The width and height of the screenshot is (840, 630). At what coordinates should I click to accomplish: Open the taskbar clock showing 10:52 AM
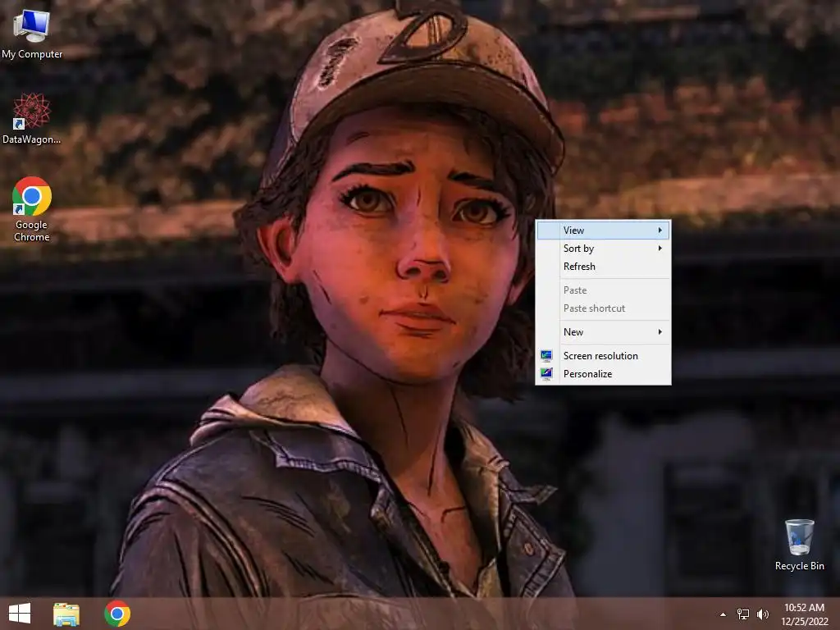coord(804,614)
